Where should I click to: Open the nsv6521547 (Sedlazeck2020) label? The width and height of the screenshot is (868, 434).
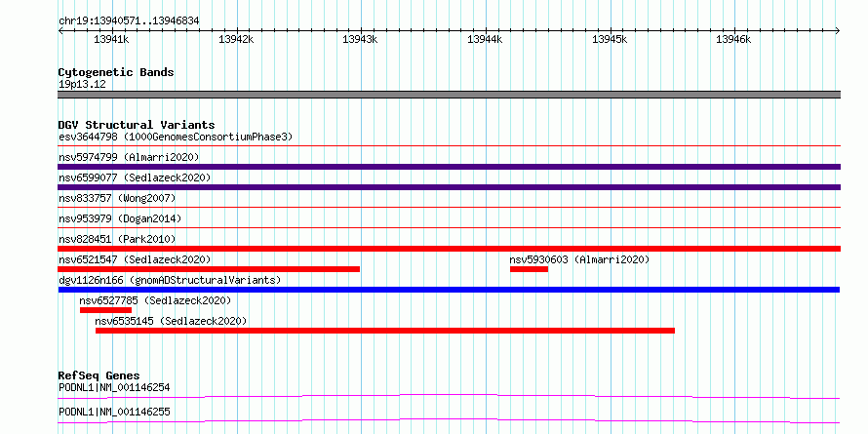point(135,259)
